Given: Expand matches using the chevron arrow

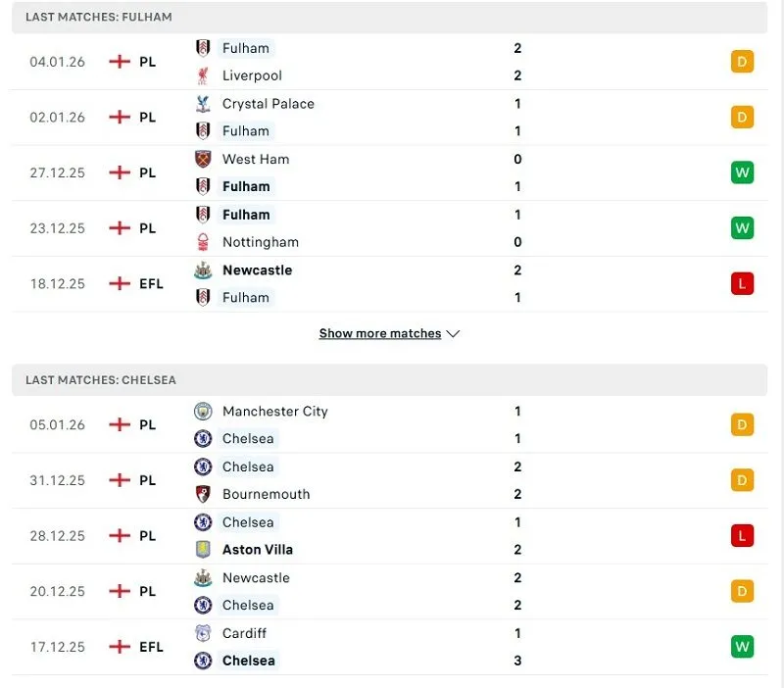Looking at the screenshot, I should [452, 333].
